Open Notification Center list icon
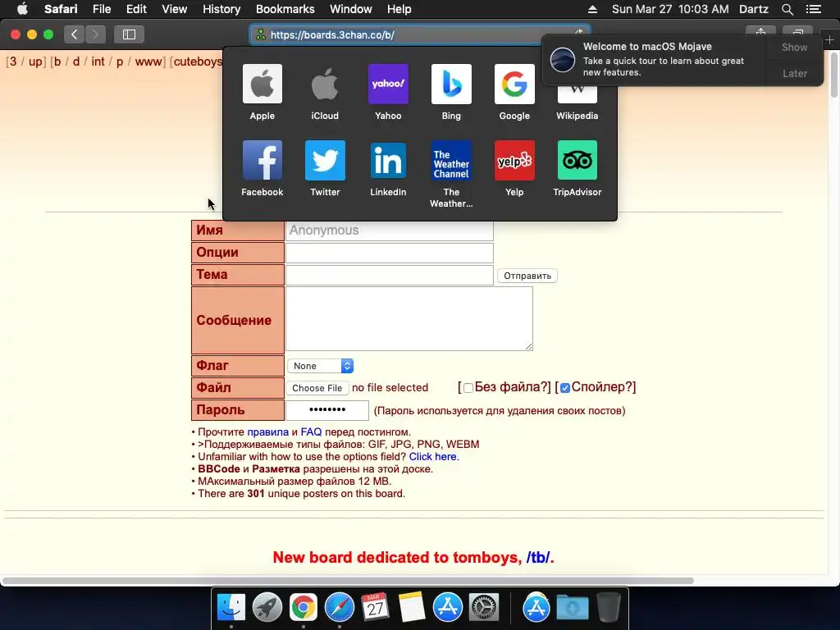The image size is (840, 630). [813, 9]
